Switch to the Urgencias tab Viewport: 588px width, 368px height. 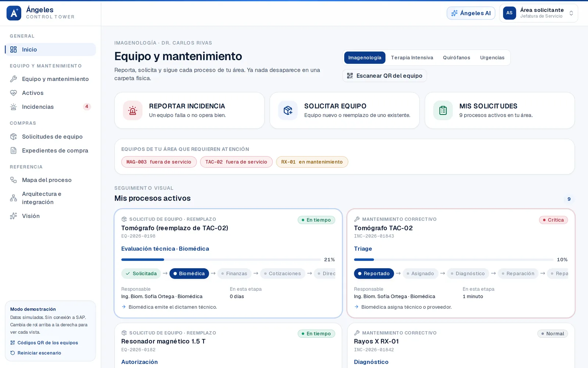(x=492, y=58)
